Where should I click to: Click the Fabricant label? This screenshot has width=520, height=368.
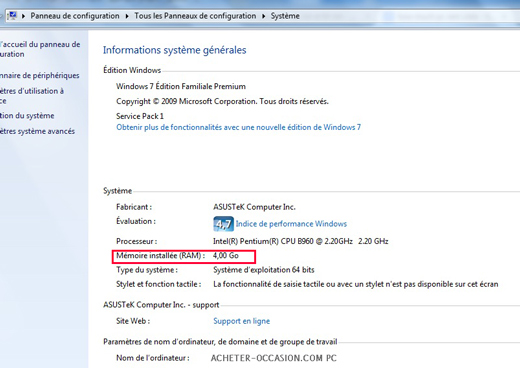[134, 207]
